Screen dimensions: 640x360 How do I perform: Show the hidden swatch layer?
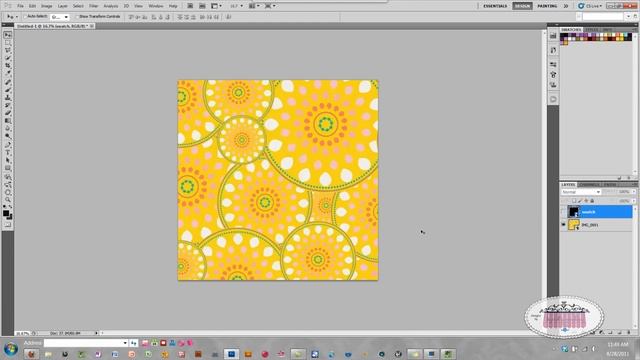563,212
